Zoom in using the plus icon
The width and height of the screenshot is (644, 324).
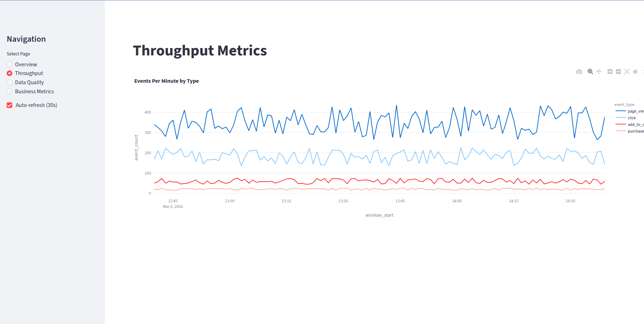point(610,72)
